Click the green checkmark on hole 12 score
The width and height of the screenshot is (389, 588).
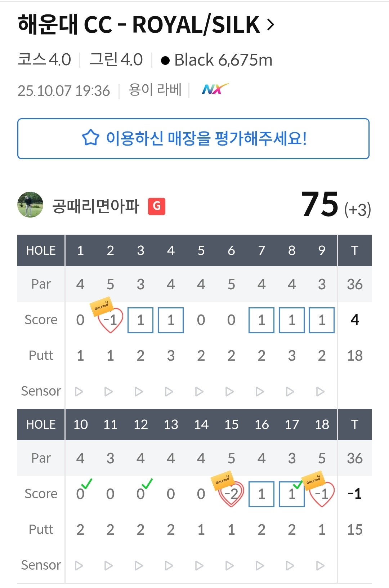click(147, 483)
